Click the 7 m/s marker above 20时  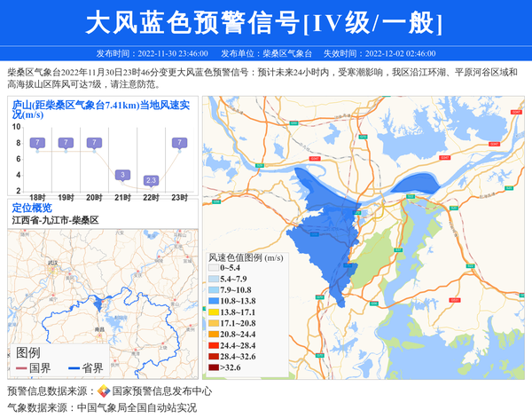[95, 143]
